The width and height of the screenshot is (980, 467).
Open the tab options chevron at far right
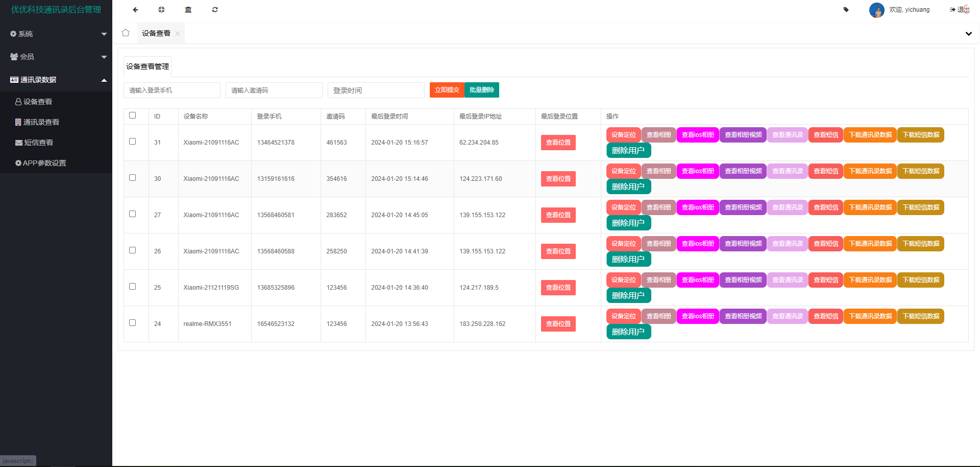click(968, 34)
